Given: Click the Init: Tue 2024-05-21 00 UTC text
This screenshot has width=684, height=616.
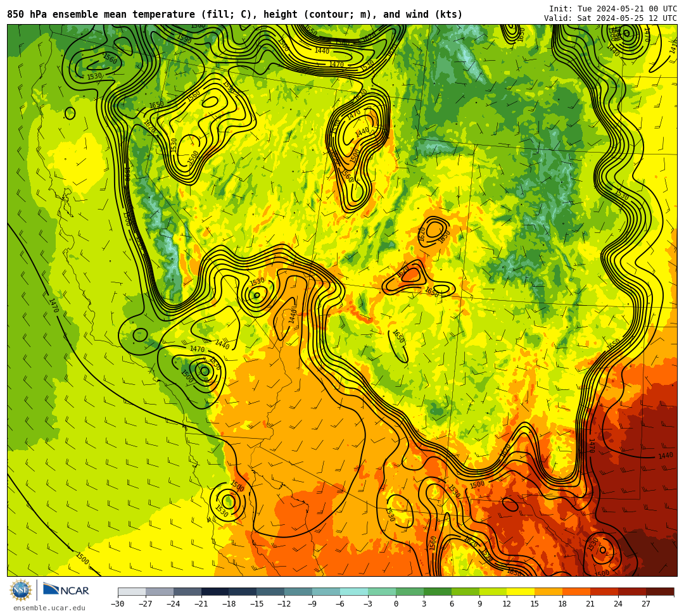Looking at the screenshot, I should click(x=613, y=9).
